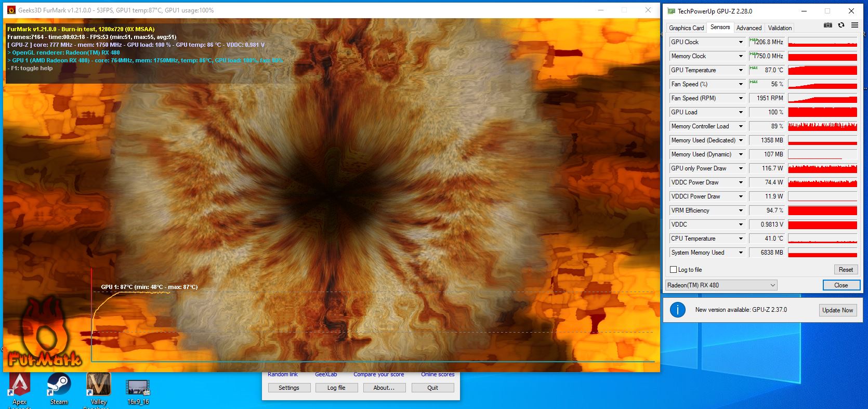Open the GPU-Z hamburger menu icon
The width and height of the screenshot is (868, 409).
(x=854, y=25)
